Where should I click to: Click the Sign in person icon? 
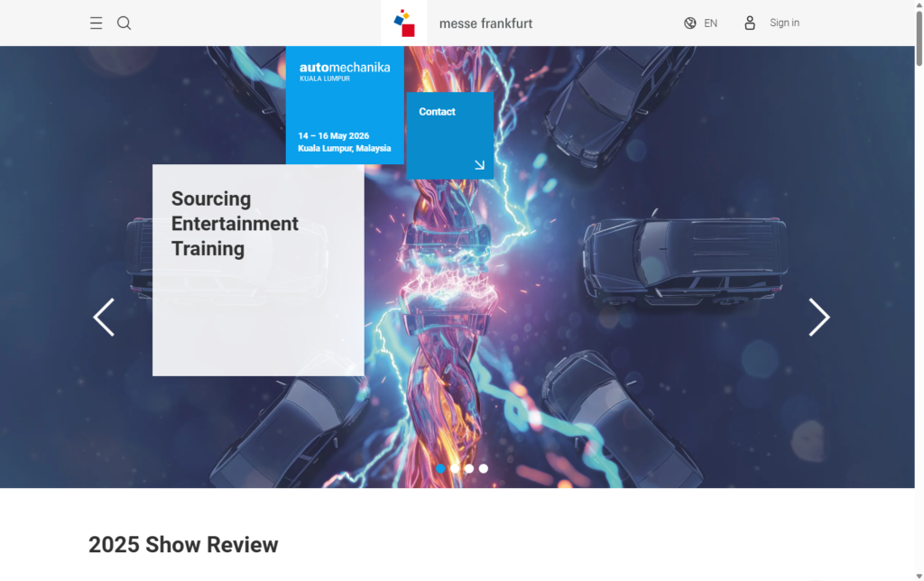(x=750, y=23)
